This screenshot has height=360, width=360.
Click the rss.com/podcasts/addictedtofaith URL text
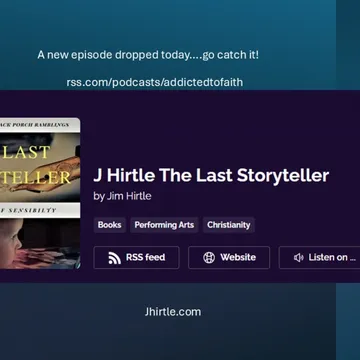155,82
